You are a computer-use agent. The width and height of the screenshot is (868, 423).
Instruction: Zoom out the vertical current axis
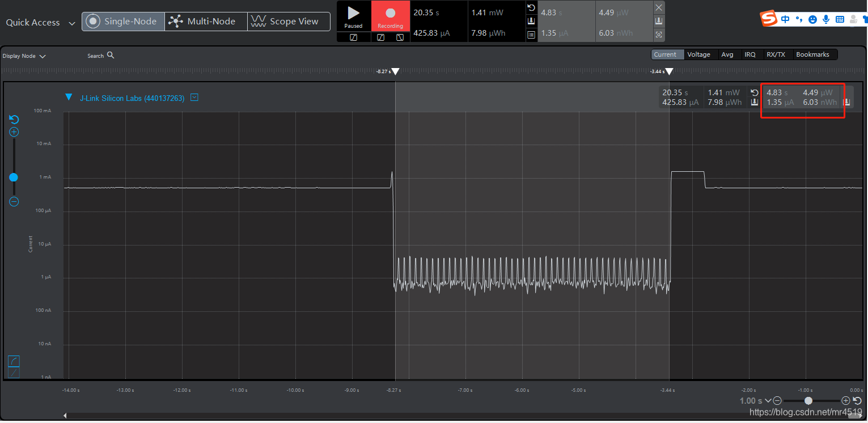14,201
